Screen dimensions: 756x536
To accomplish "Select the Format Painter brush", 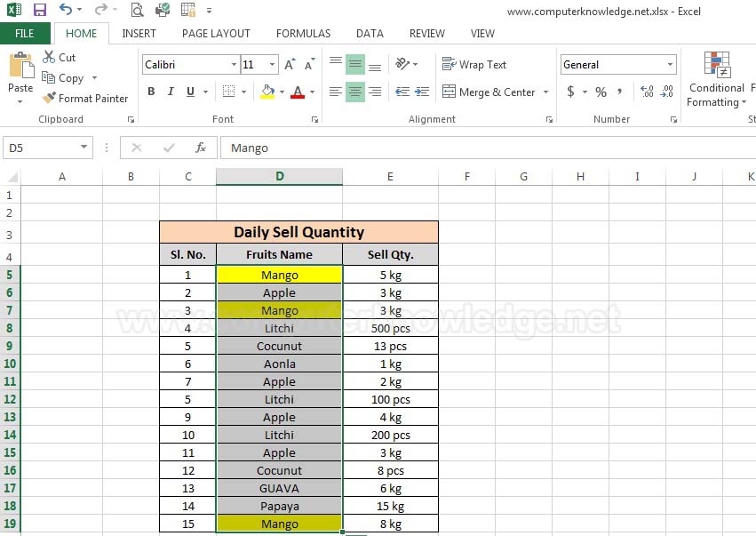I will click(49, 98).
